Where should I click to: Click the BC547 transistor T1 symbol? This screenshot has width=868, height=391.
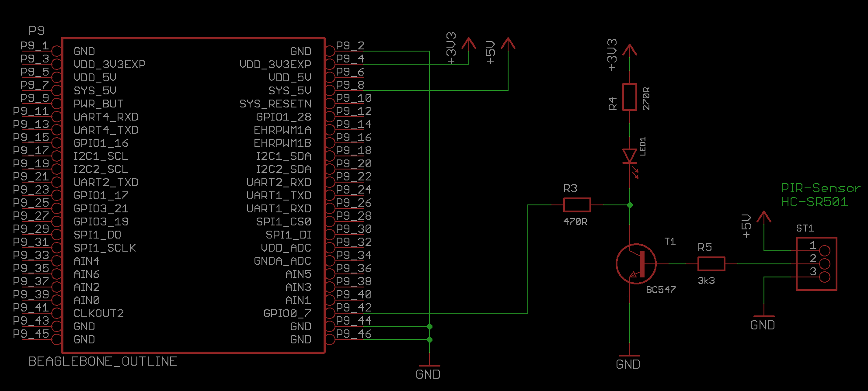pos(636,264)
